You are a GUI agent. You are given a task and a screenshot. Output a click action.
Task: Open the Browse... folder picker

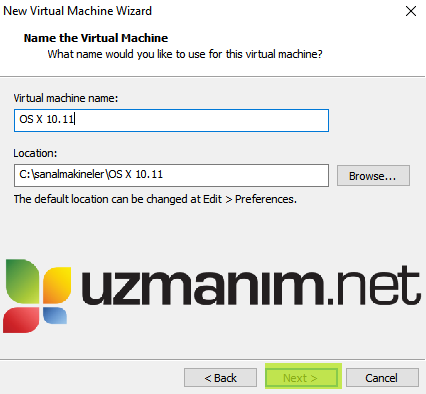pyautogui.click(x=373, y=176)
